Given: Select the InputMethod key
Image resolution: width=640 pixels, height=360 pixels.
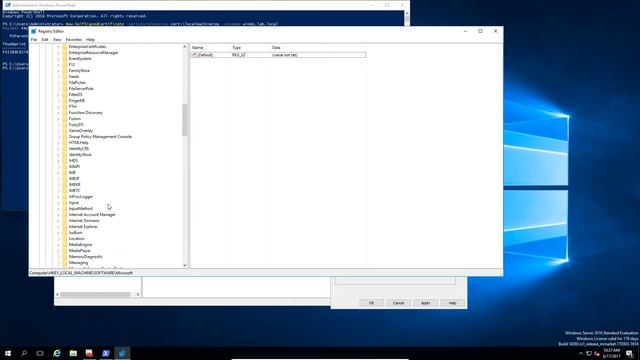Looking at the screenshot, I should tap(80, 209).
